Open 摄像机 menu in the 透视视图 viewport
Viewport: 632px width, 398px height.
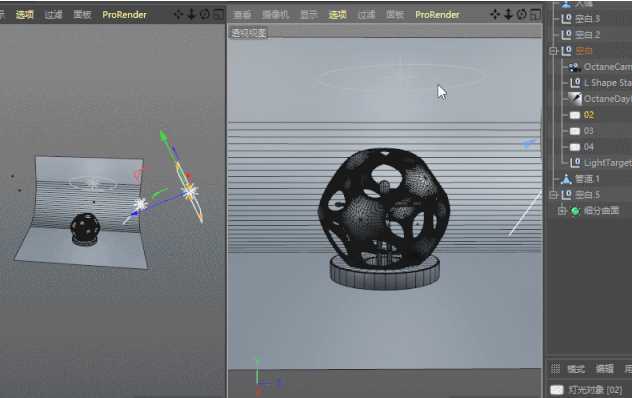point(275,15)
